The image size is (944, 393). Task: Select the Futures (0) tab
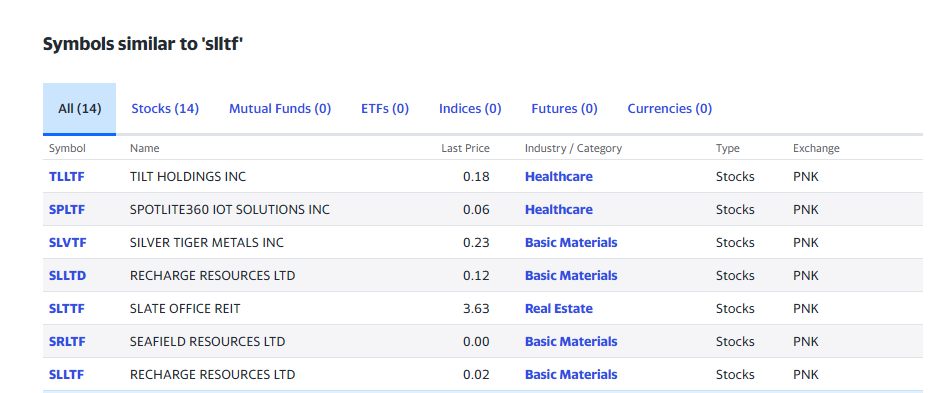[x=564, y=109]
